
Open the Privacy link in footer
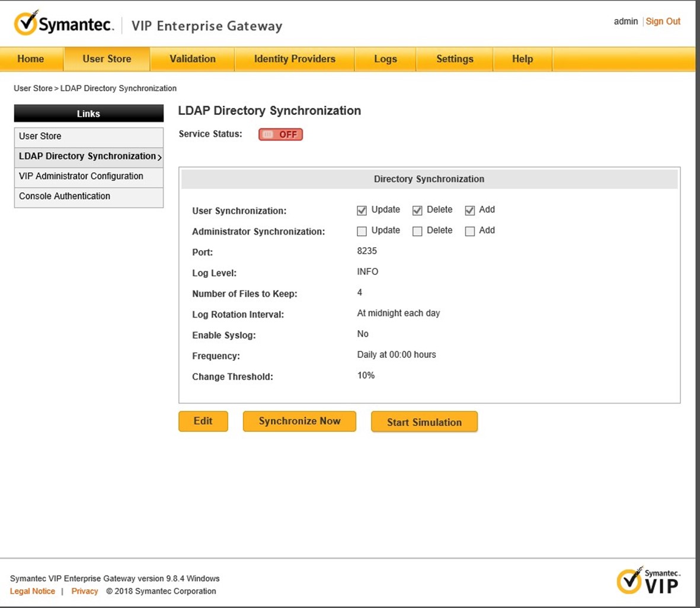click(x=84, y=591)
